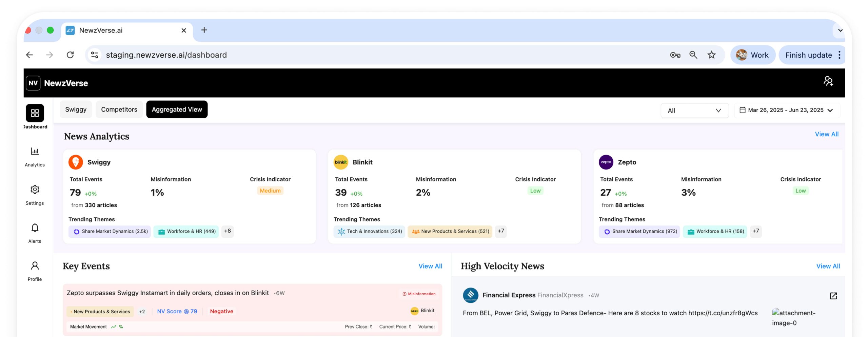The image size is (868, 337).
Task: Expand Blinkit's +7 more themes chip
Action: pyautogui.click(x=500, y=231)
